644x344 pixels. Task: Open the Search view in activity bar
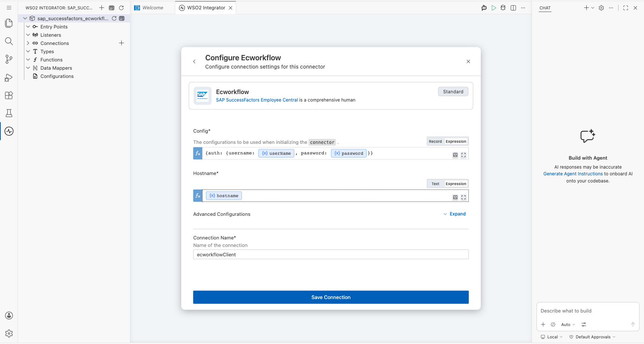coord(9,41)
